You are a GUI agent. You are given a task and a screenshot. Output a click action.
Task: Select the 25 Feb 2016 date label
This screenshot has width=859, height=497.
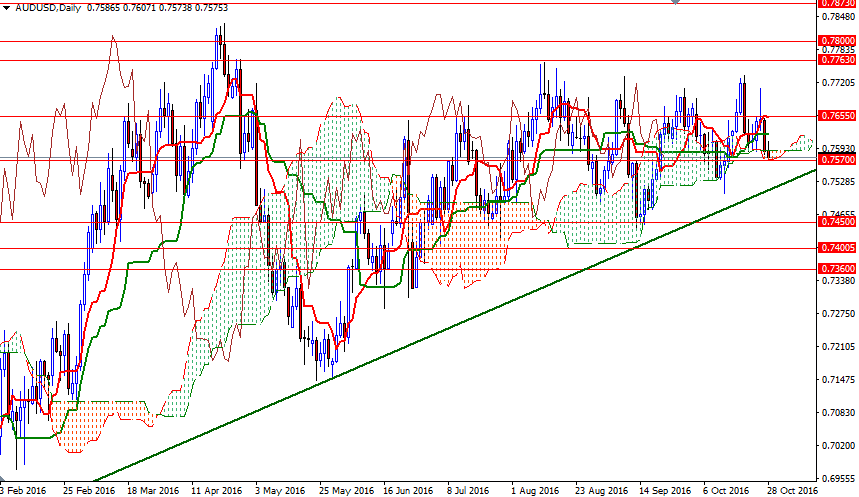coord(89,490)
